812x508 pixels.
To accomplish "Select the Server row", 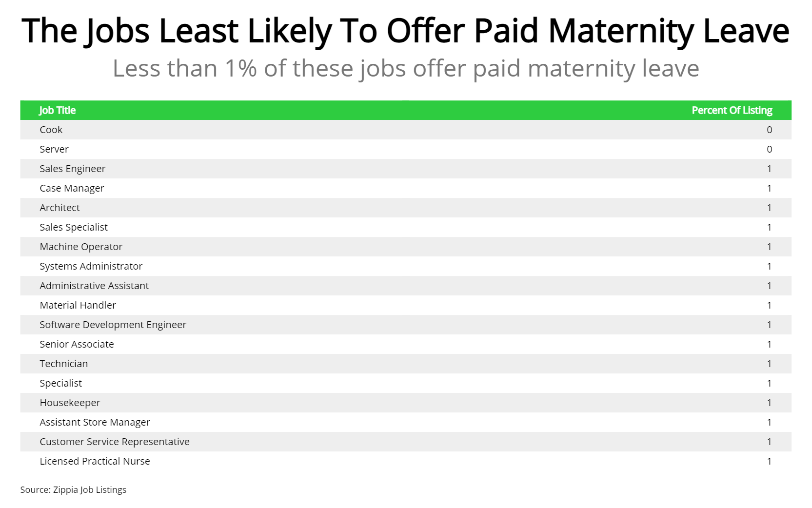I will [x=54, y=149].
